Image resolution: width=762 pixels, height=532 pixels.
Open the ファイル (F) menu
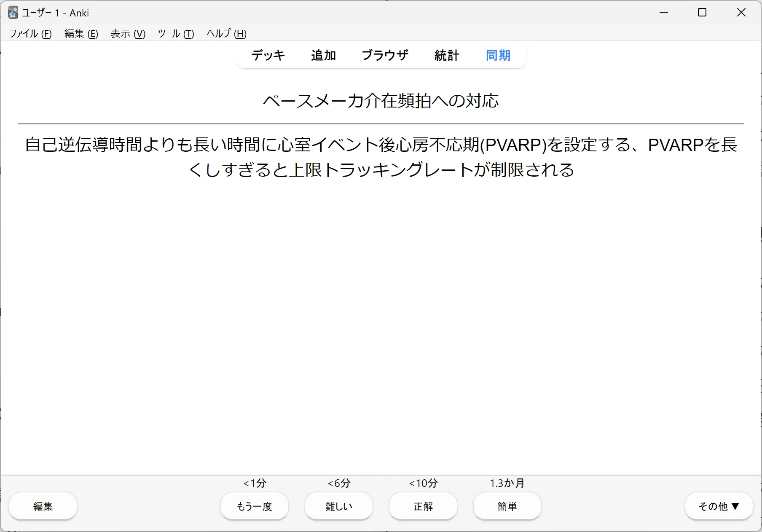[x=30, y=34]
